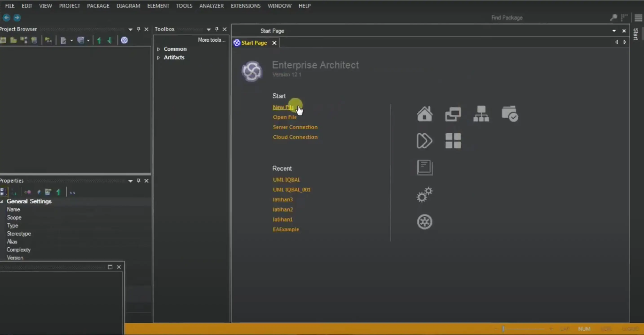Image resolution: width=644 pixels, height=335 pixels.
Task: Open the source code engineering dropdown arrow
Action: pyautogui.click(x=88, y=40)
